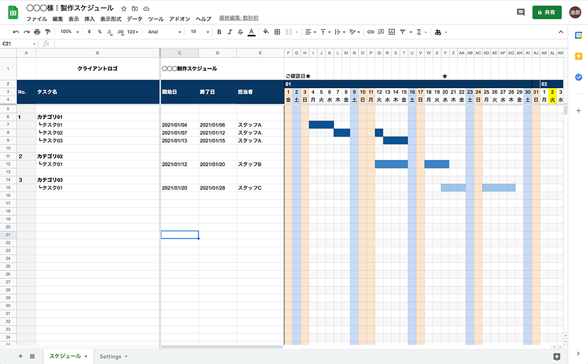The image size is (588, 364).
Task: Open the fill color picker
Action: tap(266, 32)
